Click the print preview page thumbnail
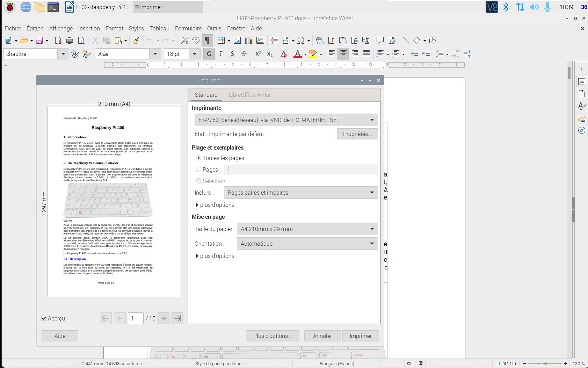588x368 pixels. 114,202
